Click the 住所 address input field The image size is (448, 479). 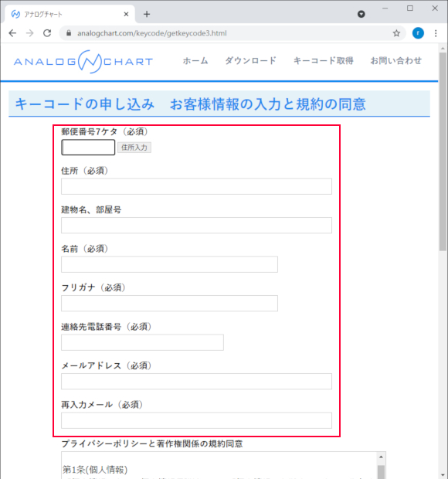[x=196, y=186]
